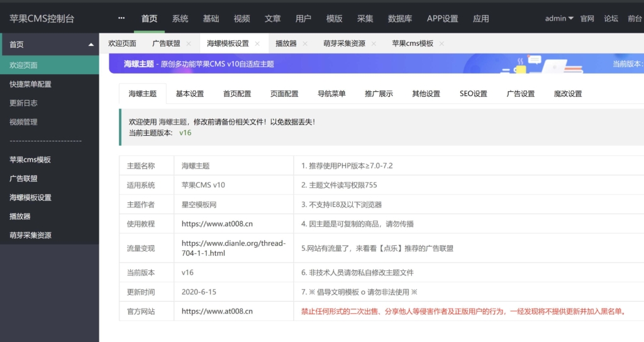Switch to the 欢迎页面 page tab
Viewport: 644px width, 342px height.
(x=122, y=43)
